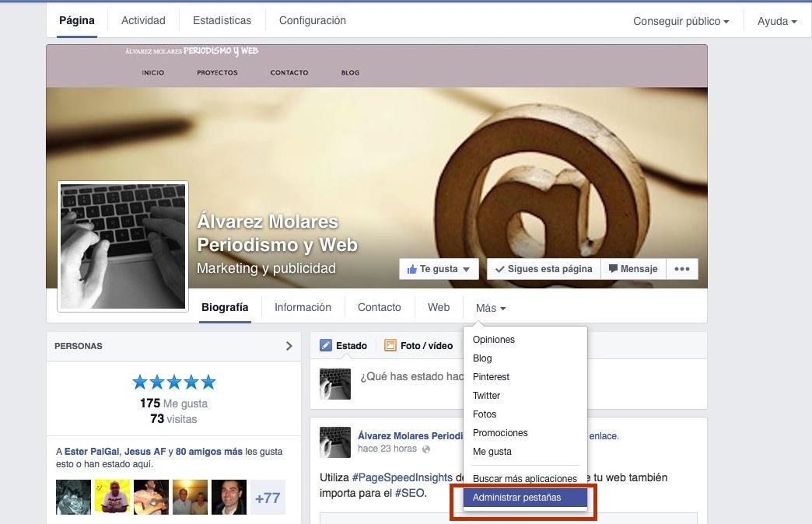
Task: Expand the Personas panel chevron
Action: click(289, 346)
